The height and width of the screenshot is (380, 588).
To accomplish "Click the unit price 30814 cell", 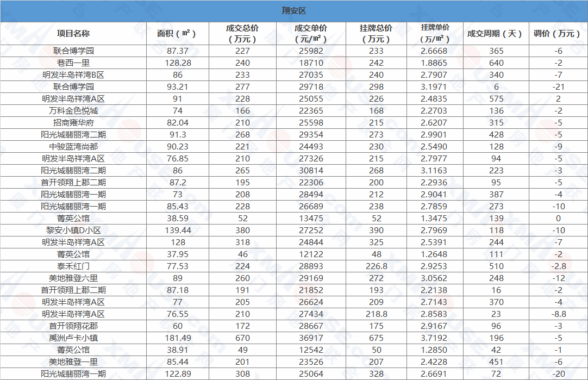I will click(311, 170).
